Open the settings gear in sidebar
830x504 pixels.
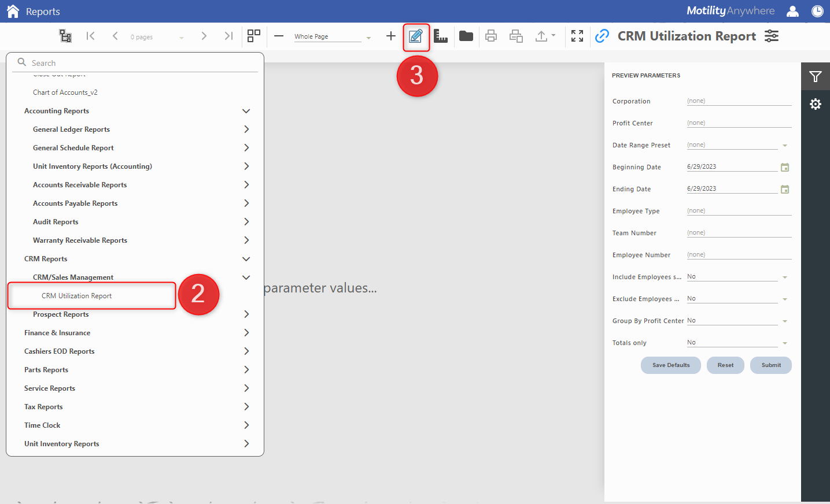pos(815,104)
